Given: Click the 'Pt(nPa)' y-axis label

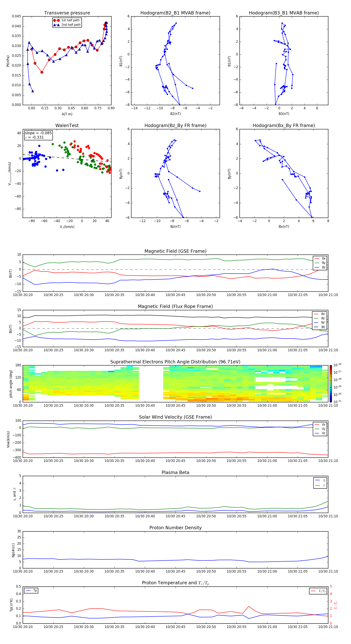Looking at the screenshot, I should click(x=8, y=61).
